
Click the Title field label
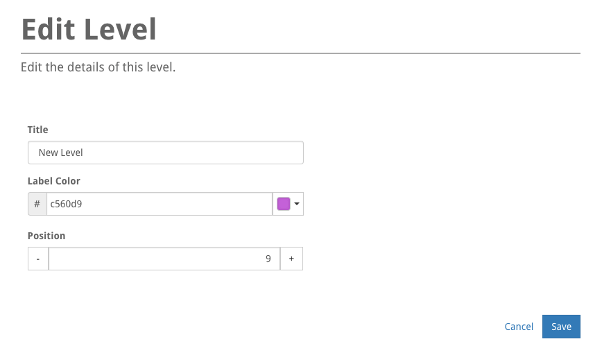pos(38,130)
